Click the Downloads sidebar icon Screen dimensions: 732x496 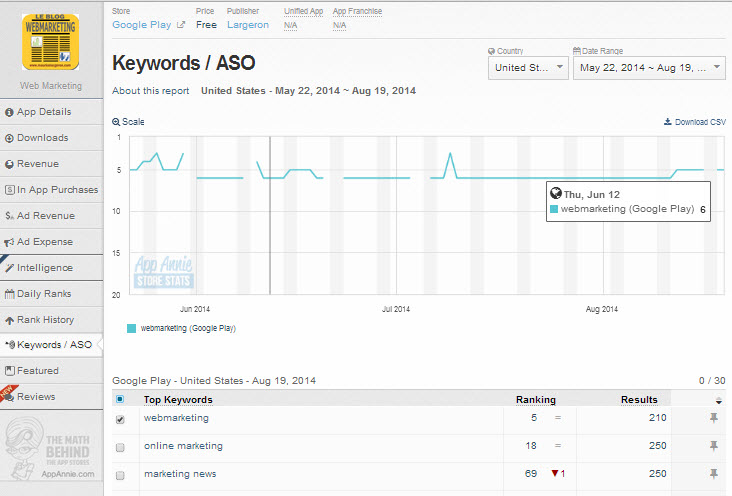click(9, 138)
